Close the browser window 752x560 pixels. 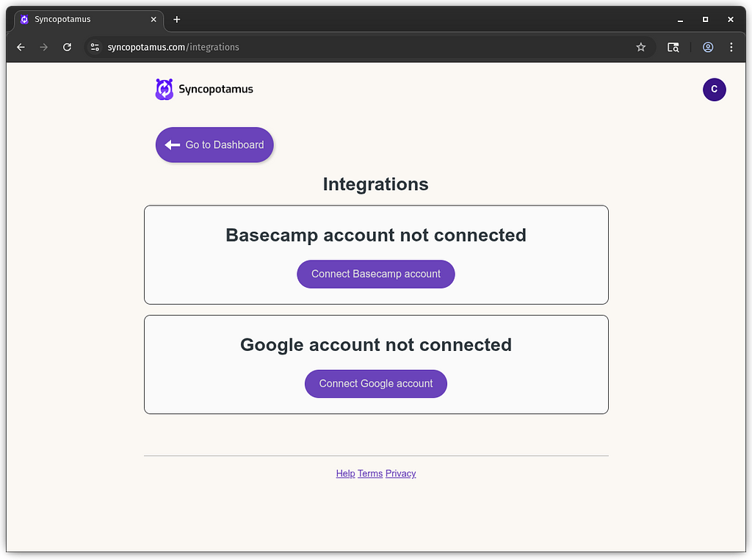731,20
